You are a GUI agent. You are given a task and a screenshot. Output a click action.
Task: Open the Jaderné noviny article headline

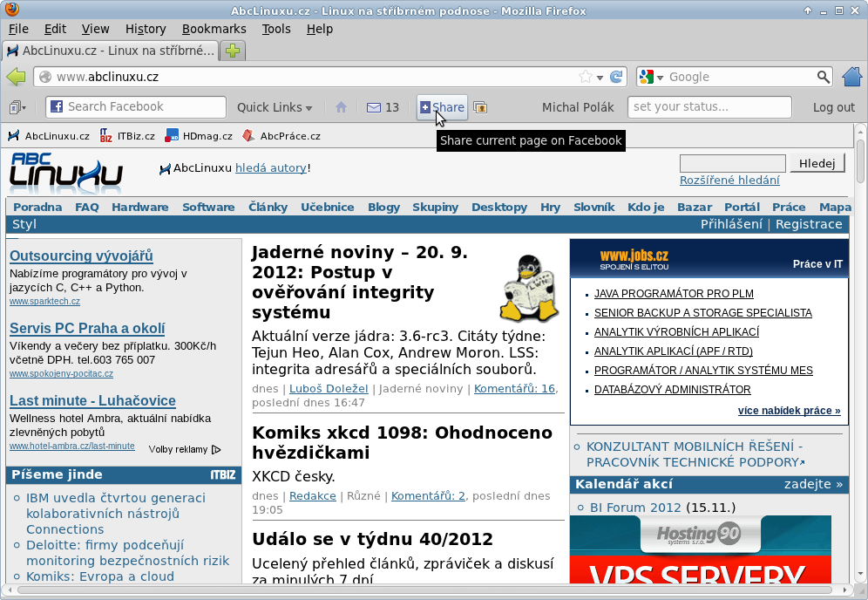coord(360,282)
